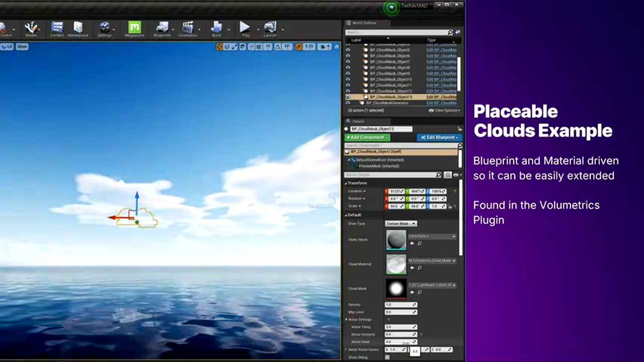Open the Cloud Material asset dropdown
The image size is (644, 362).
pyautogui.click(x=454, y=261)
